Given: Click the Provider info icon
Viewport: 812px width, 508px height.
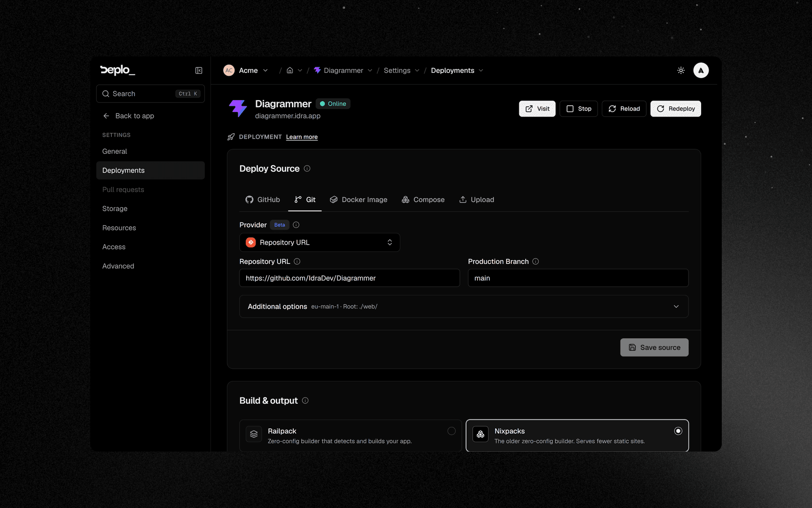Looking at the screenshot, I should [296, 225].
